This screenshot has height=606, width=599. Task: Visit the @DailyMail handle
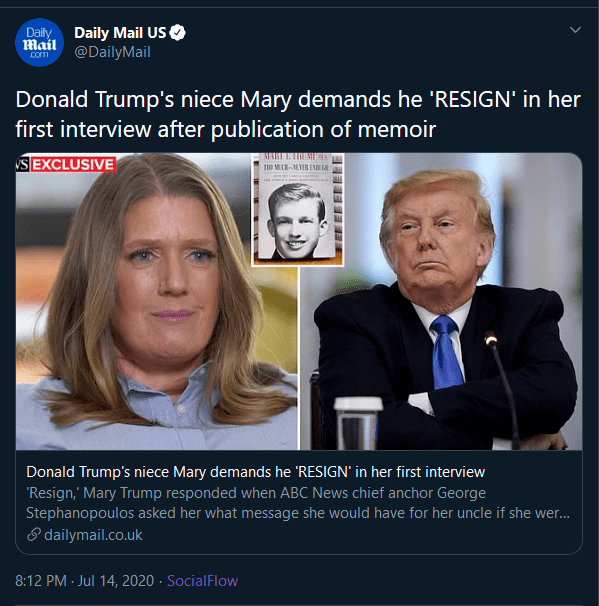pos(112,52)
